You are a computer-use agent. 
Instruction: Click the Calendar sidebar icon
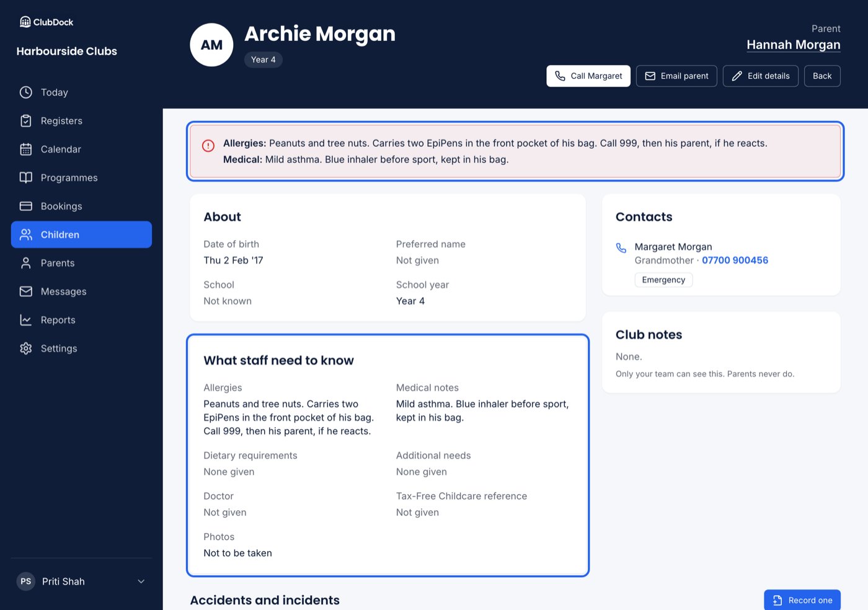26,149
